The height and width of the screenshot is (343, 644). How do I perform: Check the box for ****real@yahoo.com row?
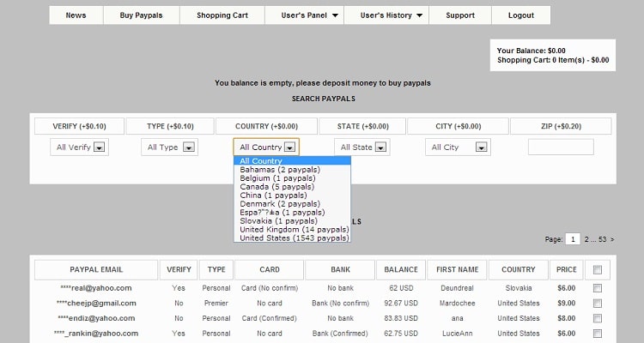598,288
